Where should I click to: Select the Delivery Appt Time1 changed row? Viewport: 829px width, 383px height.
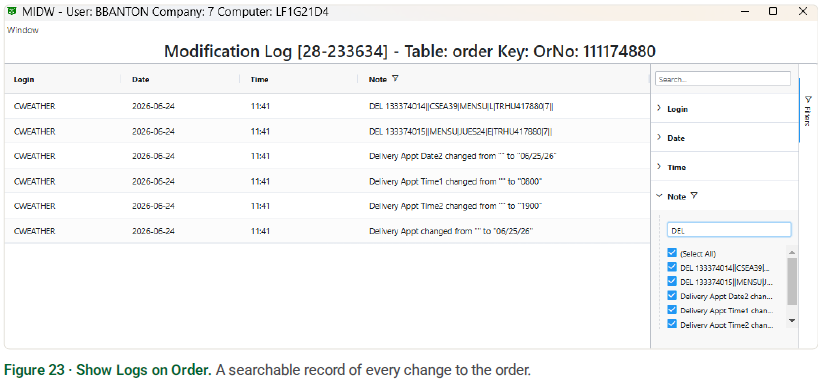(327, 181)
